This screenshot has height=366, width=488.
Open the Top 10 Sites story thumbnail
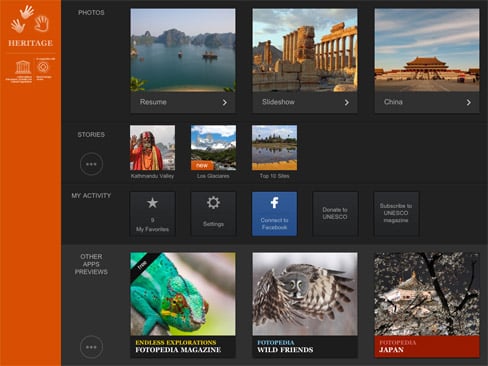click(x=274, y=148)
